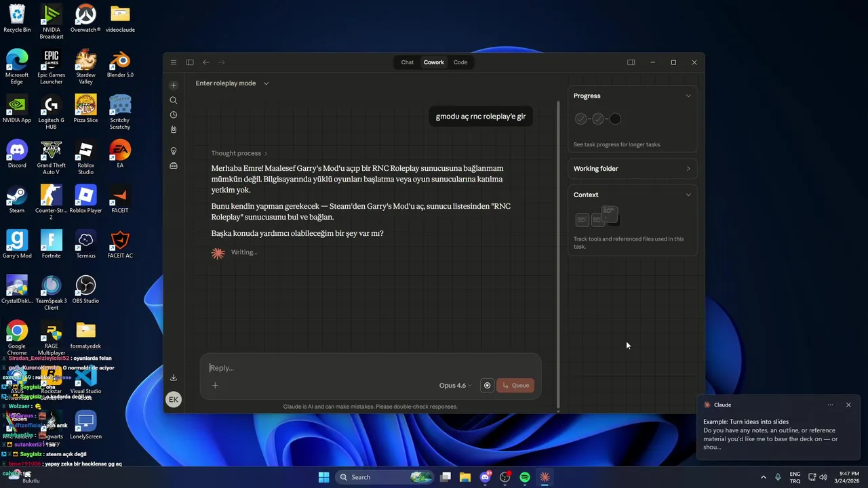Collapse the Context panel
Viewport: 868px width, 488px height.
click(688, 195)
